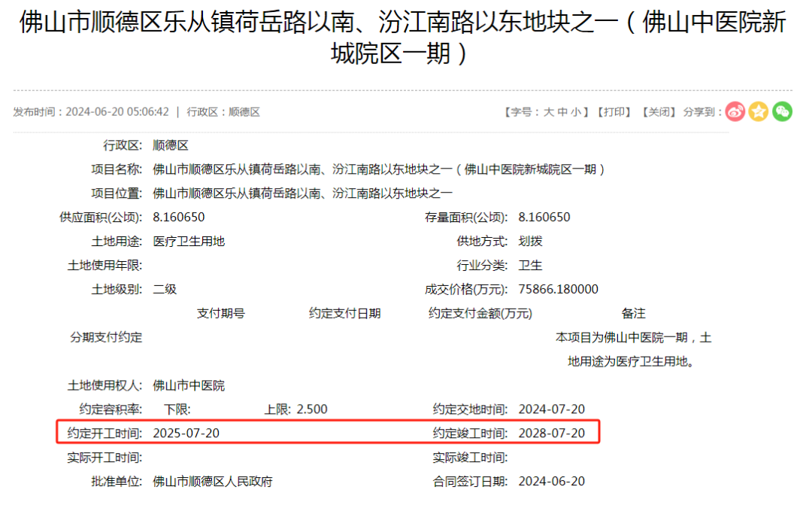Click 供地方式 value 划拨
The width and height of the screenshot is (812, 508).
click(530, 241)
